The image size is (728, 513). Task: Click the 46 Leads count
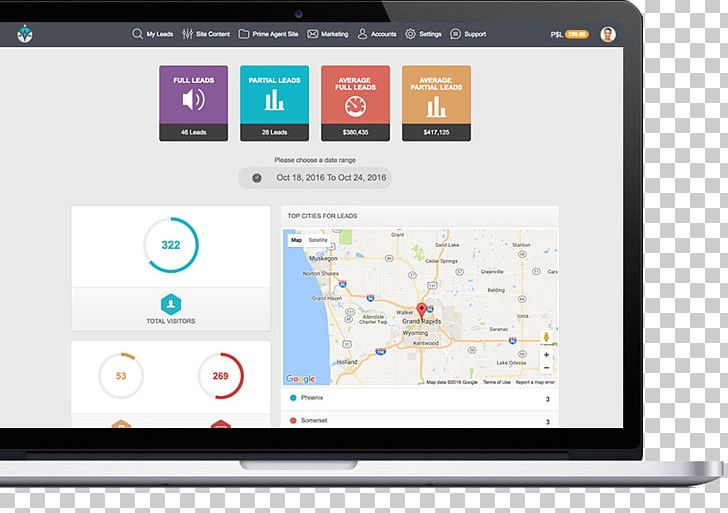point(194,132)
